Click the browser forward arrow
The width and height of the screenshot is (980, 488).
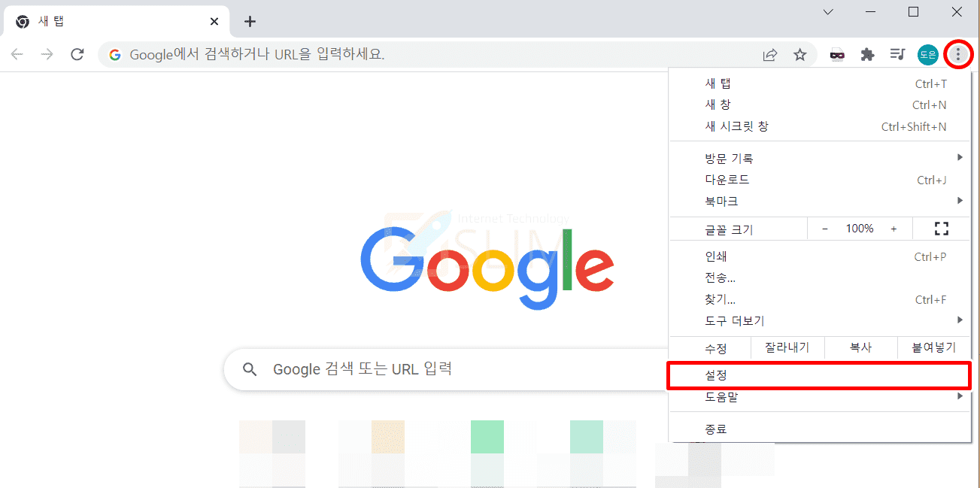[x=47, y=54]
